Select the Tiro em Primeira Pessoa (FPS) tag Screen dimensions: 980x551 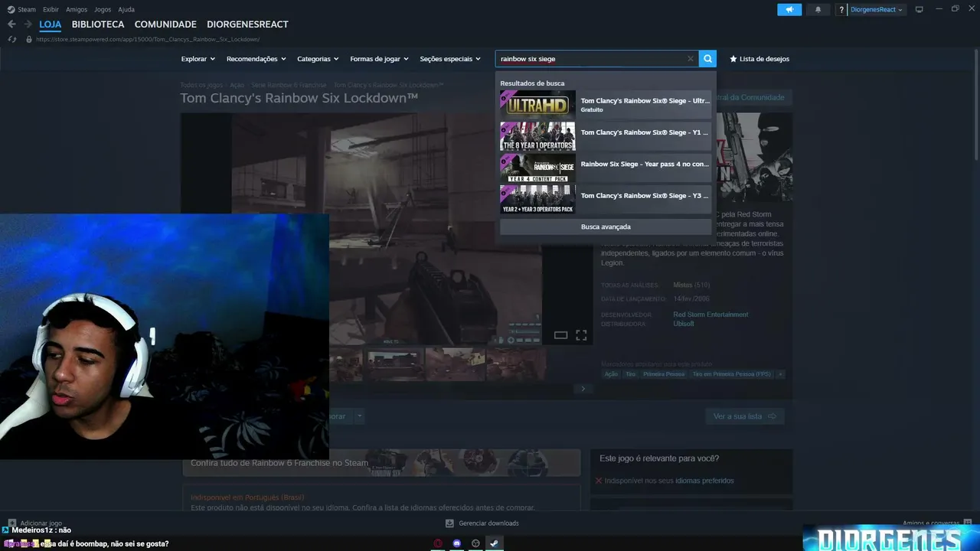tap(732, 374)
